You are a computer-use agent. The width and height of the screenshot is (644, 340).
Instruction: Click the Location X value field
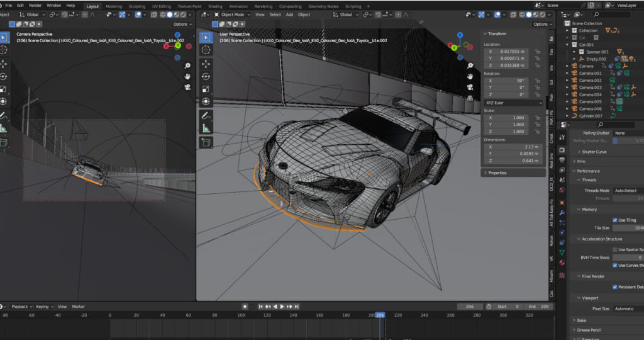click(508, 52)
